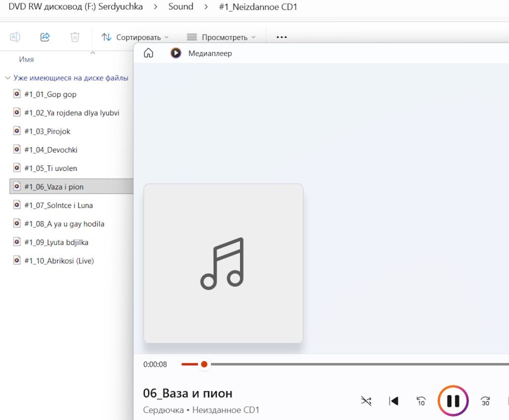
Task: Click the file icon of #1_03_Pirojok
Action: pos(17,131)
